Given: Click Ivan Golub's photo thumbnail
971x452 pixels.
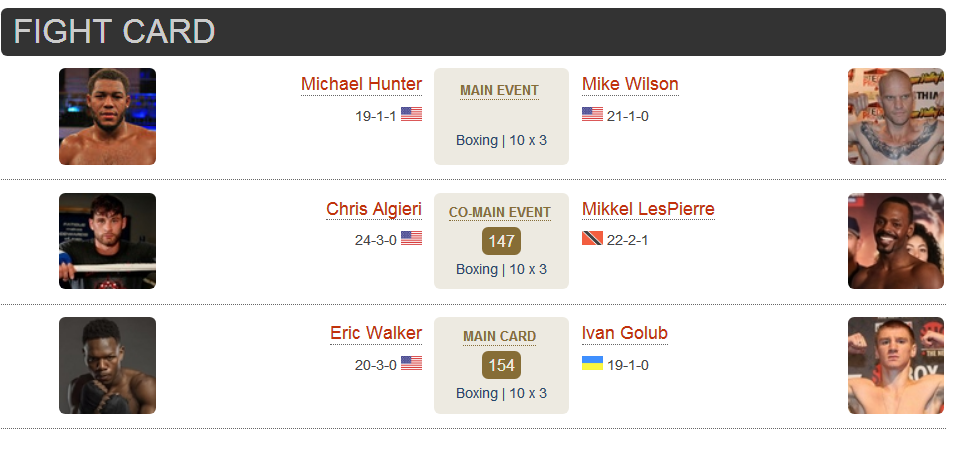Looking at the screenshot, I should (x=895, y=365).
